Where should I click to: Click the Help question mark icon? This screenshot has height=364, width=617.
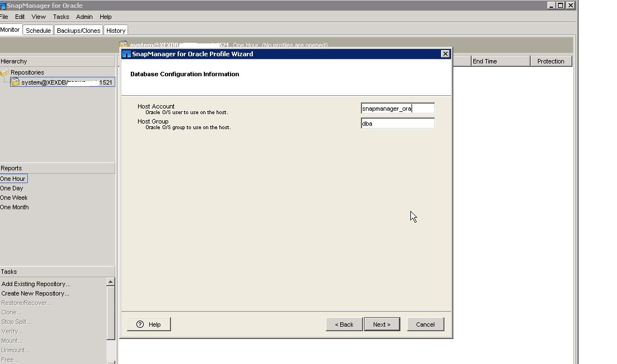click(x=140, y=324)
